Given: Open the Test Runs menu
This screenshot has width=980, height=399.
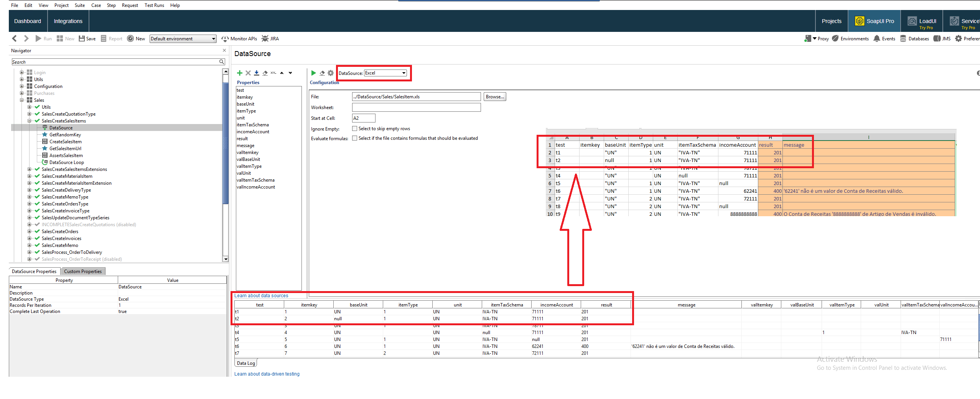Looking at the screenshot, I should pos(154,5).
